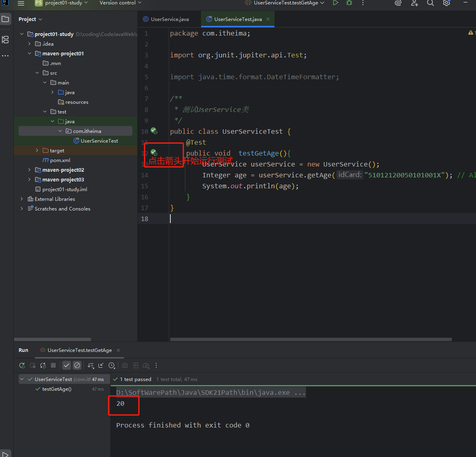Click the project panel horizontal scrollbar

(x=52, y=339)
